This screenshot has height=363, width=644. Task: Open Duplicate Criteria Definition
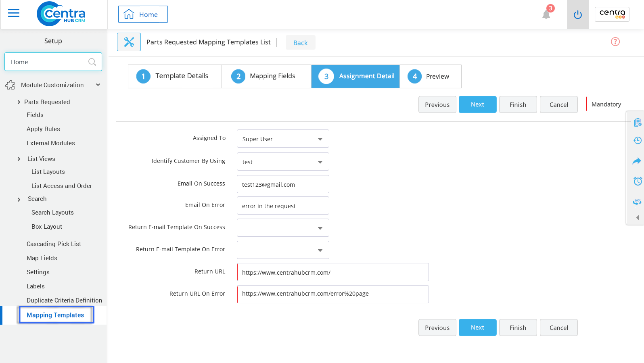pyautogui.click(x=64, y=300)
